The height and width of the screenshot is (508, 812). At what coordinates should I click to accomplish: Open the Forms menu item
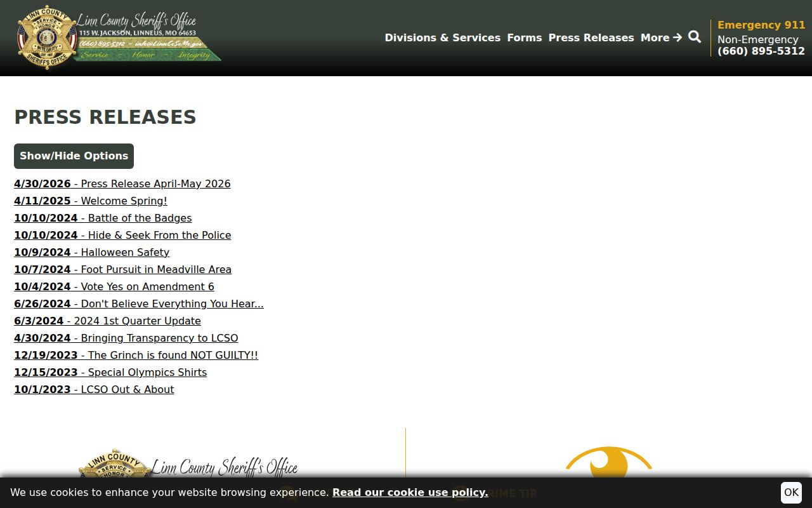(524, 37)
